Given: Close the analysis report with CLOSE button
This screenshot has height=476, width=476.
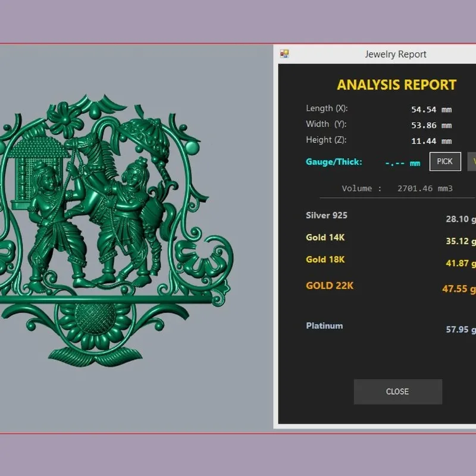Looking at the screenshot, I should coord(397,392).
